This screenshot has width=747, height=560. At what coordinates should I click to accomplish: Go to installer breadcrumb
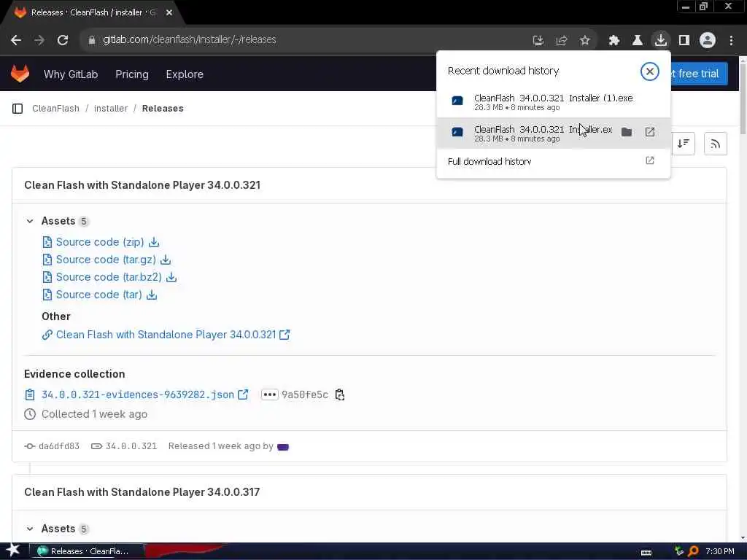[111, 109]
